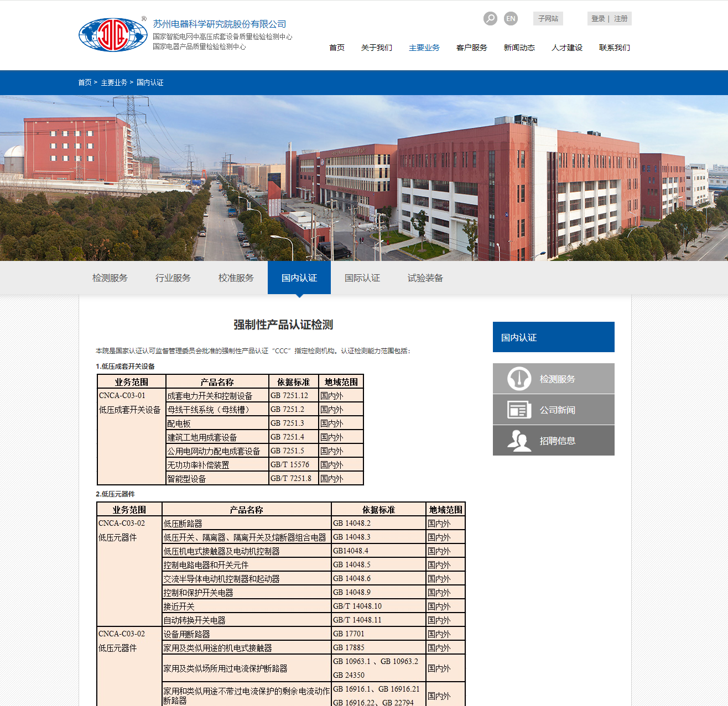Click the 成套电力开关和控制设备 cell
728x706 pixels.
(217, 395)
